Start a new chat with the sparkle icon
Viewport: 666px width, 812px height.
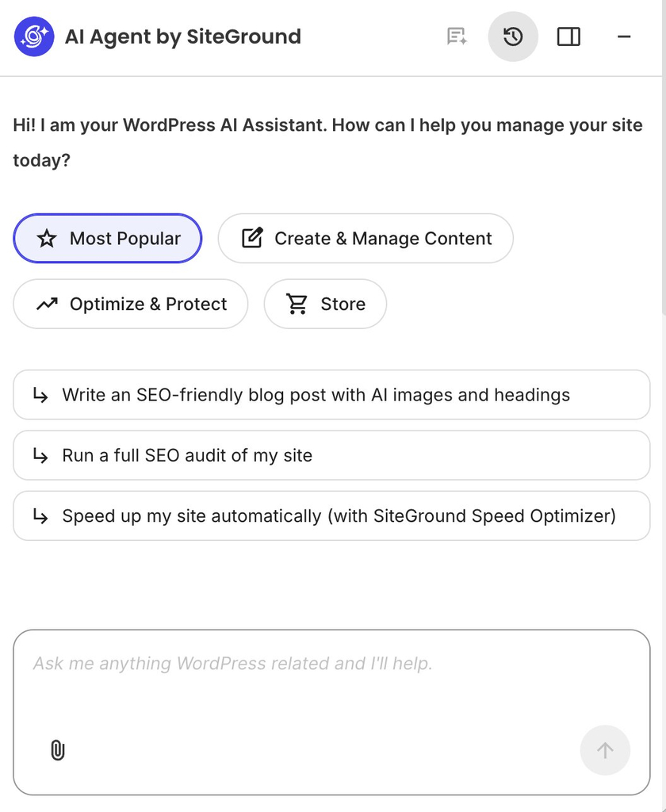[x=457, y=36]
